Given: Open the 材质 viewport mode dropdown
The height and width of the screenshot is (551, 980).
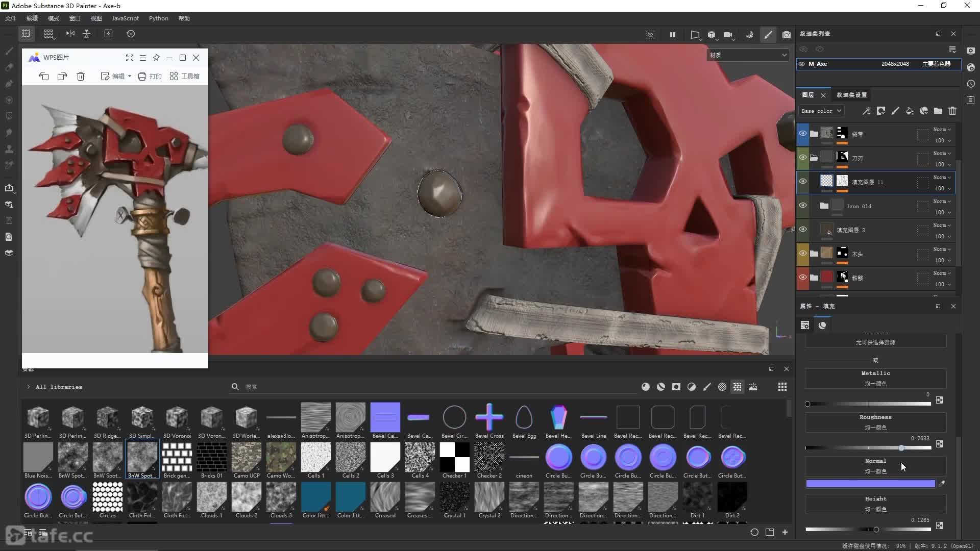Looking at the screenshot, I should tap(748, 55).
